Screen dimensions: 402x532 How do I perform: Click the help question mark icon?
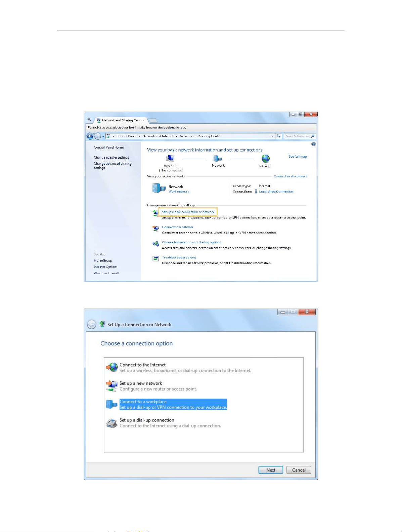coord(314,144)
